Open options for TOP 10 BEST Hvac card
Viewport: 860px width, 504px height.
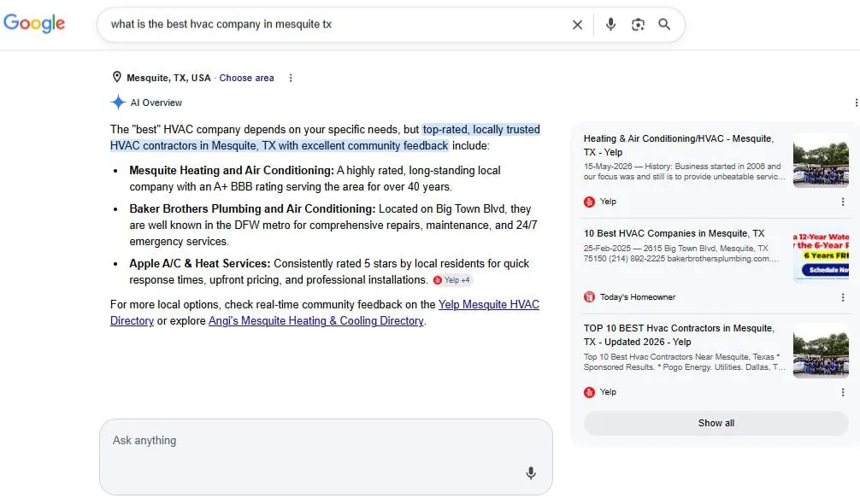tap(842, 392)
